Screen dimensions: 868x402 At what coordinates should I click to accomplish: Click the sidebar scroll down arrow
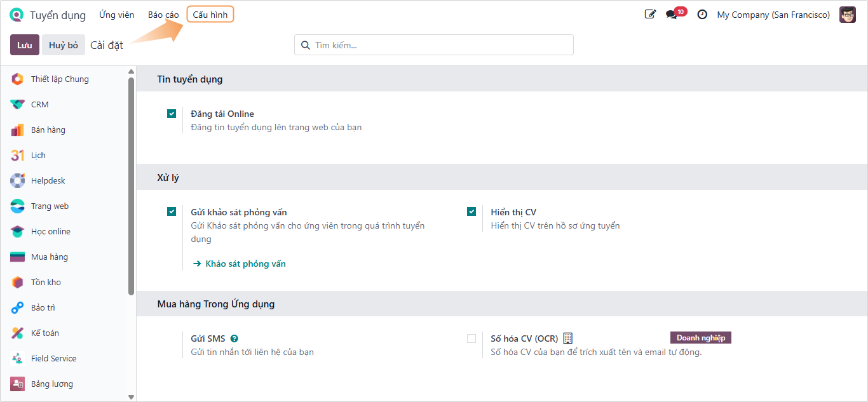pos(131,397)
